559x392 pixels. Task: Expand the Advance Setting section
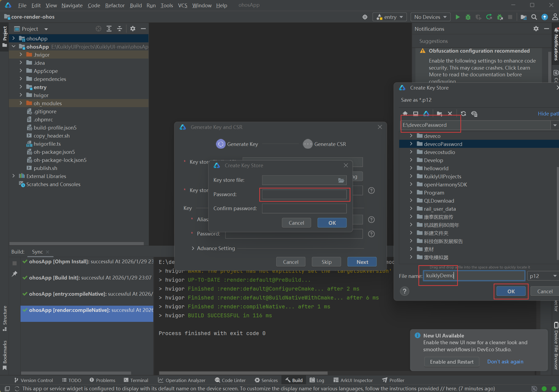click(x=193, y=248)
